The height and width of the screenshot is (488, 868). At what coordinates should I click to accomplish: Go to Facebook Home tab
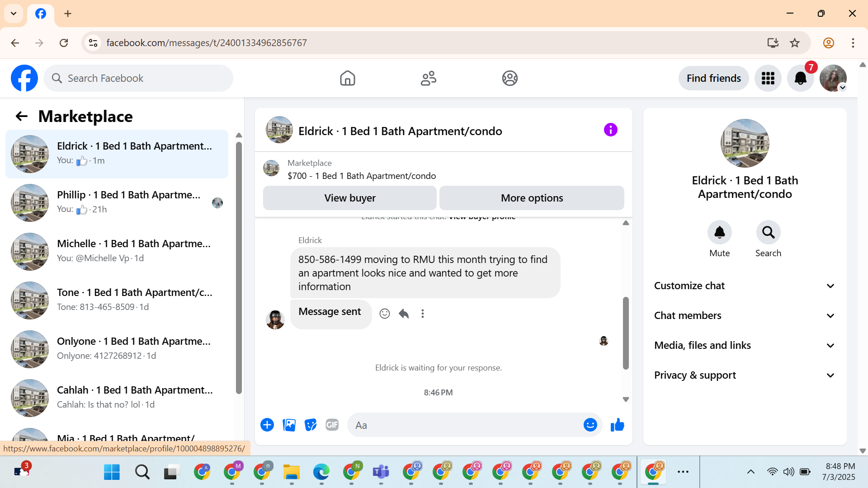[x=347, y=78]
